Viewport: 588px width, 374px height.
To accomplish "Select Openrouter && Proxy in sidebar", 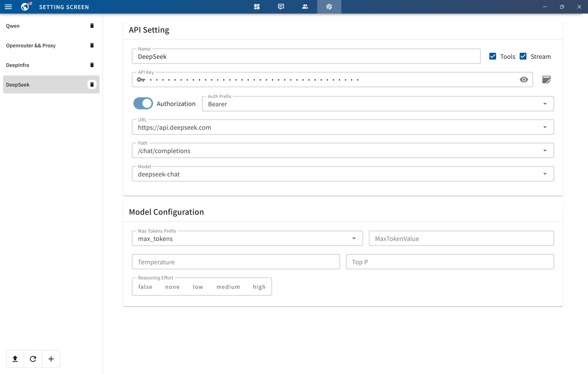I will tap(31, 45).
